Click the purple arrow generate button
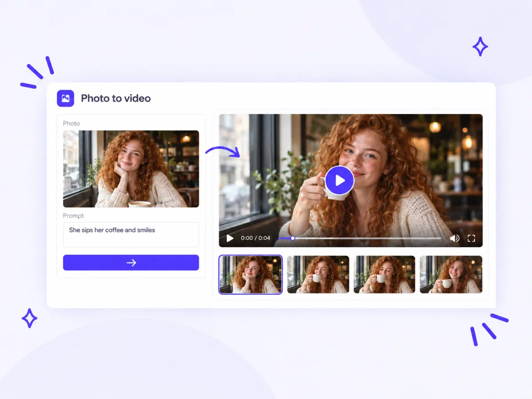 pyautogui.click(x=131, y=262)
